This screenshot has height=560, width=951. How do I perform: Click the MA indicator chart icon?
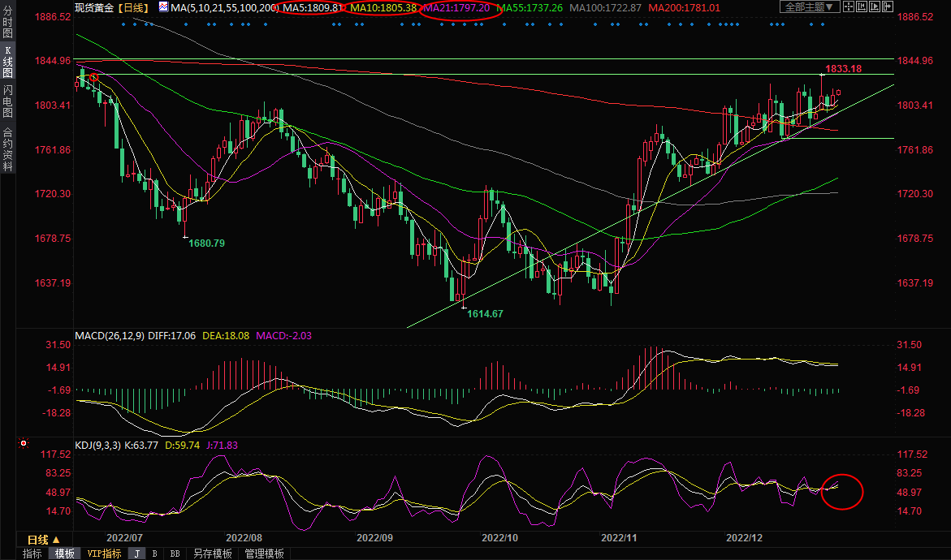[163, 7]
